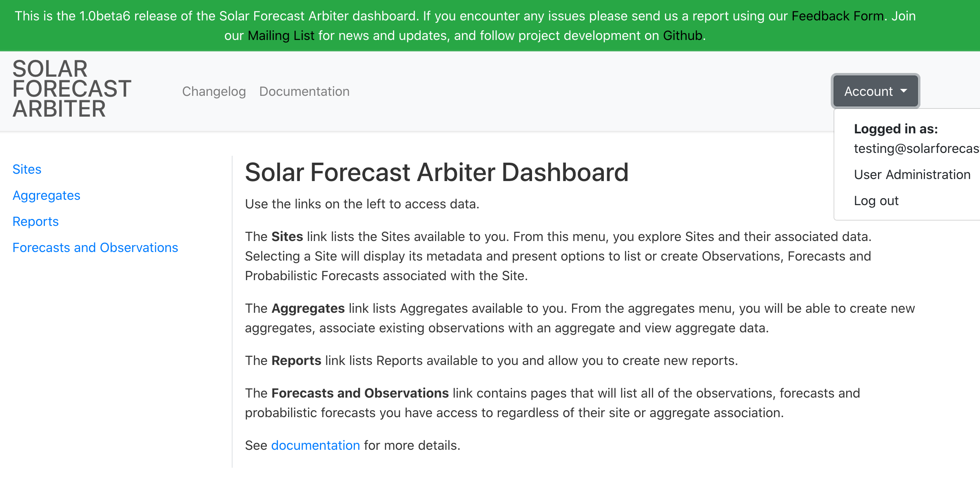Screen dimensions: 980x482
Task: Open the Sites list
Action: pyautogui.click(x=27, y=169)
